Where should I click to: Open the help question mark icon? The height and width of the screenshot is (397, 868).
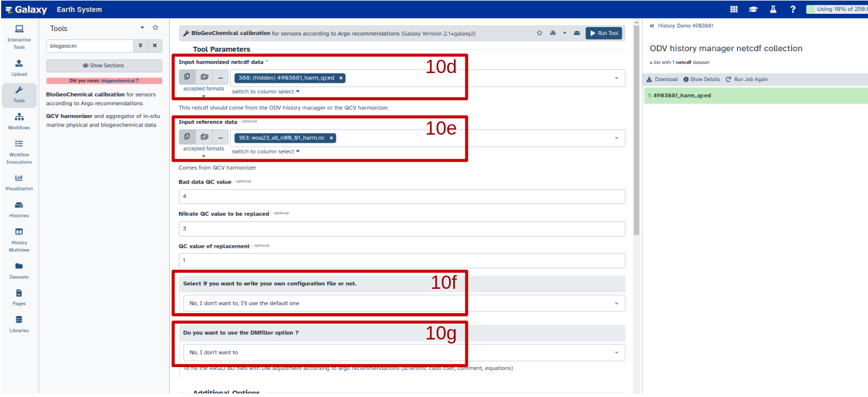pyautogui.click(x=793, y=9)
